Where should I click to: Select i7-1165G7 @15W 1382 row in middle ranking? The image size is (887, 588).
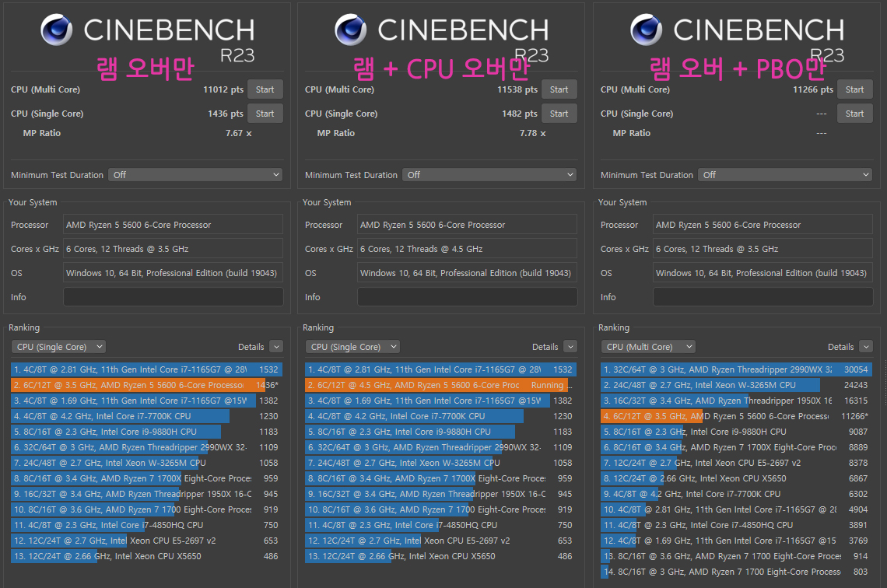[440, 401]
